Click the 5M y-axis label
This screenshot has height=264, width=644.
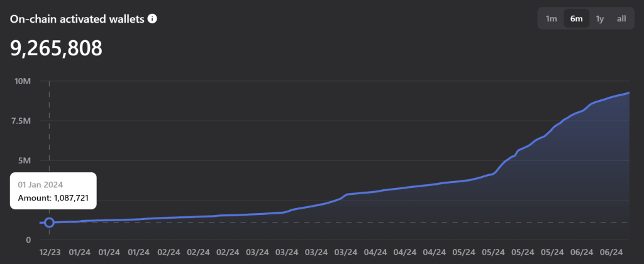pos(25,160)
